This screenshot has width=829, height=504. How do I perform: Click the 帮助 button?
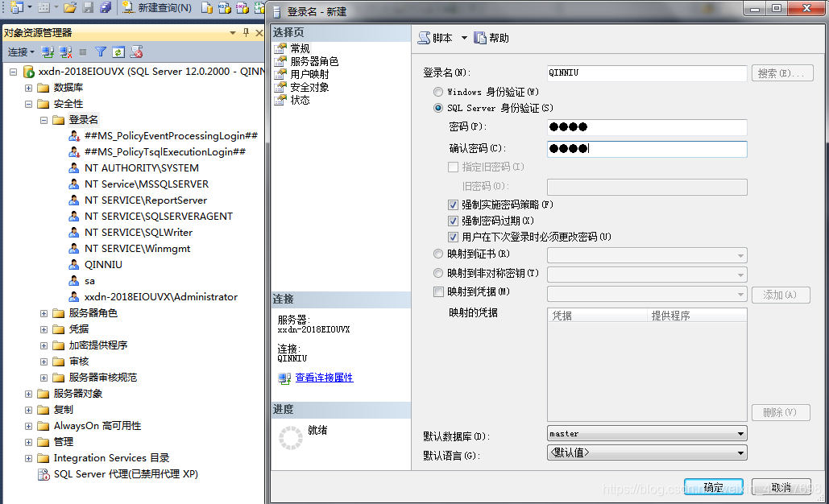click(x=491, y=38)
